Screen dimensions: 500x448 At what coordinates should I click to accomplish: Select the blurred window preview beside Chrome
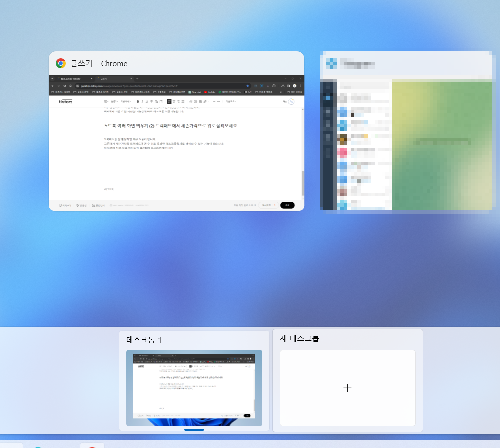(406, 131)
